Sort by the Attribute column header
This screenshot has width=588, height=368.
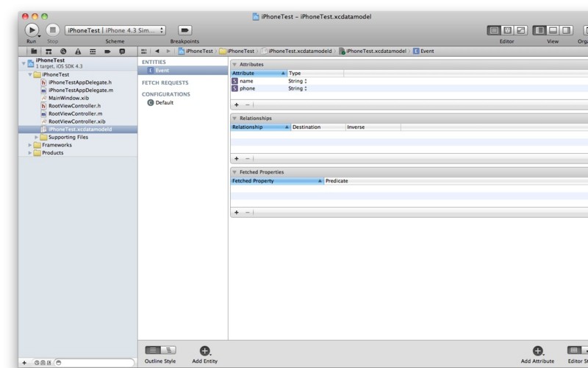(259, 73)
